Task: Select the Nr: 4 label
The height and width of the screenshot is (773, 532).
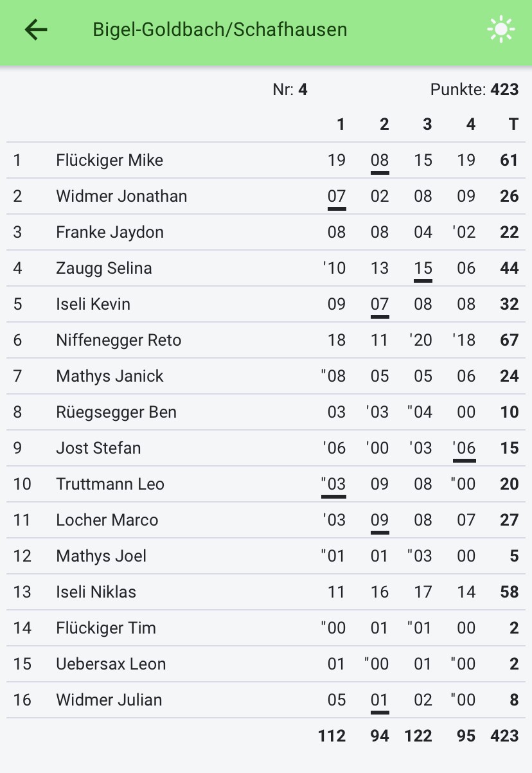Action: [x=290, y=89]
